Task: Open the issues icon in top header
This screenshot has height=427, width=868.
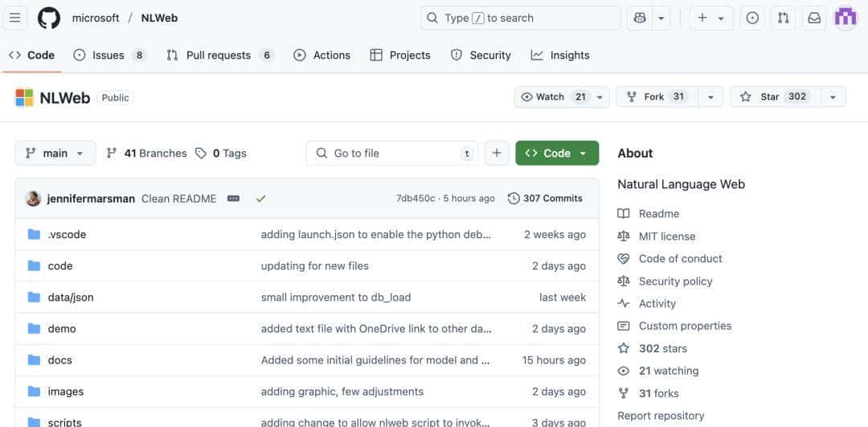Action: [x=752, y=18]
